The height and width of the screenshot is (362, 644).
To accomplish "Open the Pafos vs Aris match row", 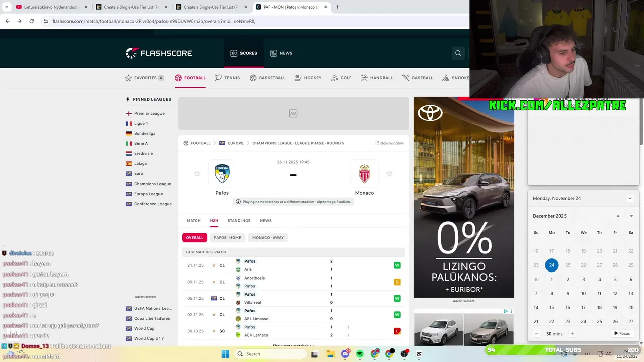I will (x=293, y=265).
